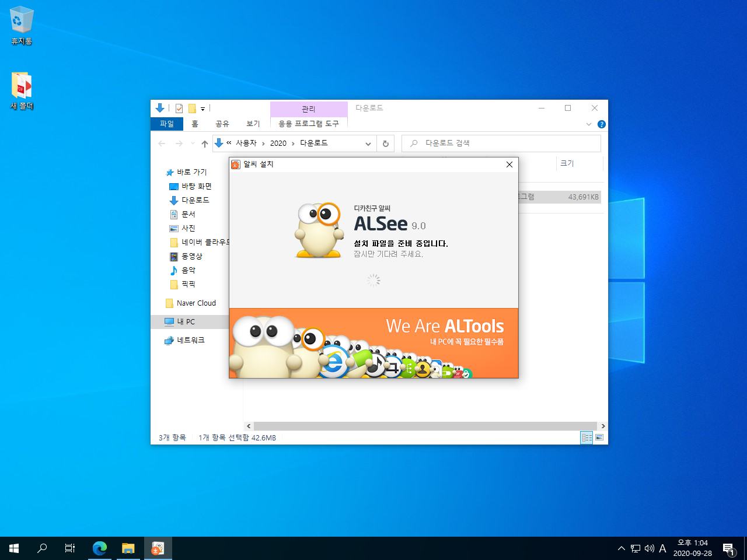The image size is (747, 560).
Task: Click 사용자 in the address breadcrumb
Action: pos(246,143)
